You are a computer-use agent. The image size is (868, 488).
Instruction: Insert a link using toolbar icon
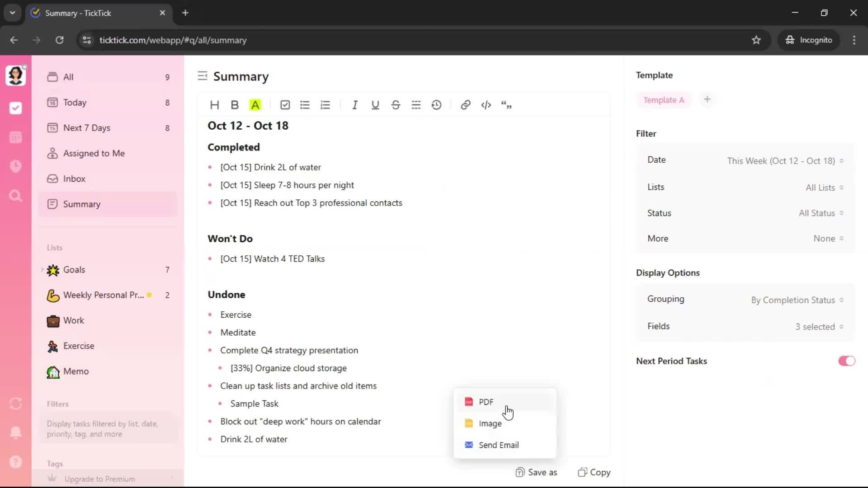(465, 105)
